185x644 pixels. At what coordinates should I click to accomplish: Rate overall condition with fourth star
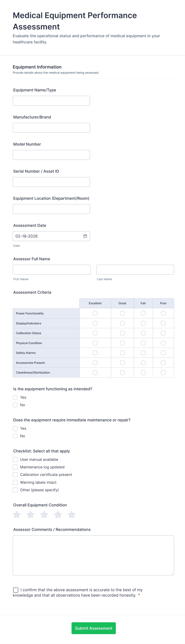coord(58,515)
